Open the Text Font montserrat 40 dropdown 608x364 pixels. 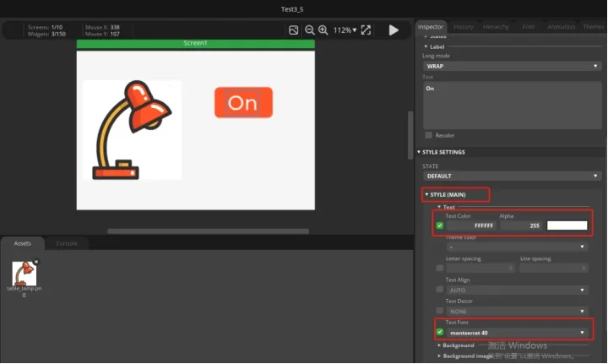(x=518, y=333)
